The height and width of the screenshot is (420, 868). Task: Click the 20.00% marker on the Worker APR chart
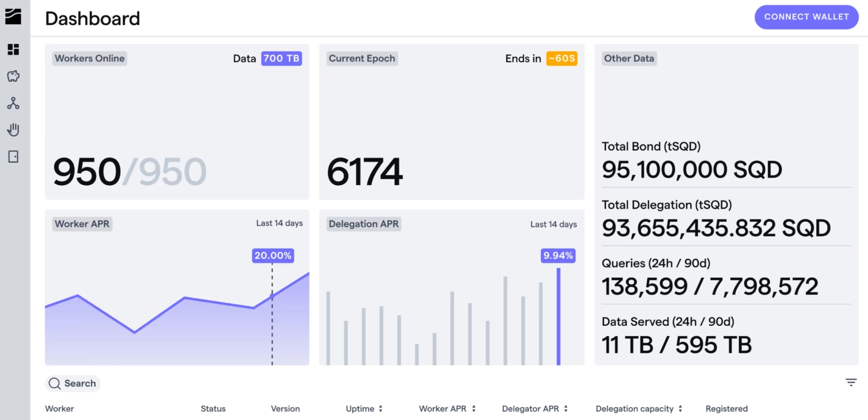[273, 255]
